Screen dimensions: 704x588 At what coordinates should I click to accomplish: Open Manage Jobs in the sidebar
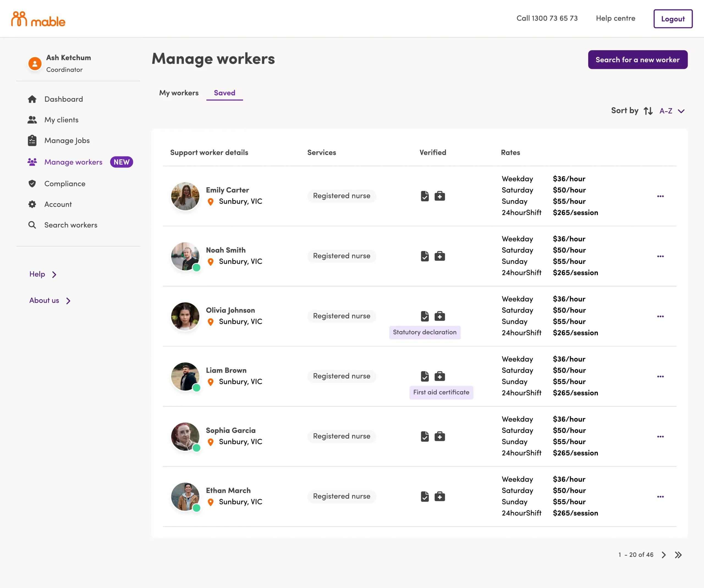pos(67,141)
